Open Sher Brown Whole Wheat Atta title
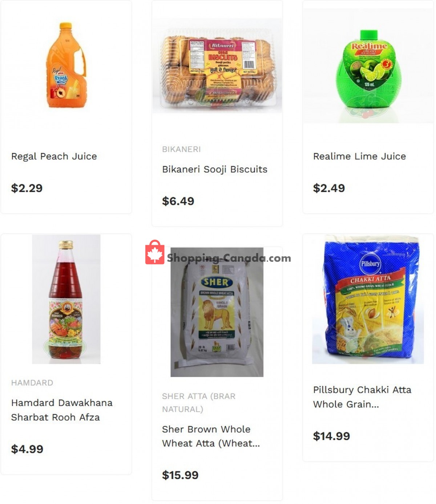This screenshot has width=436, height=504. coord(211,436)
